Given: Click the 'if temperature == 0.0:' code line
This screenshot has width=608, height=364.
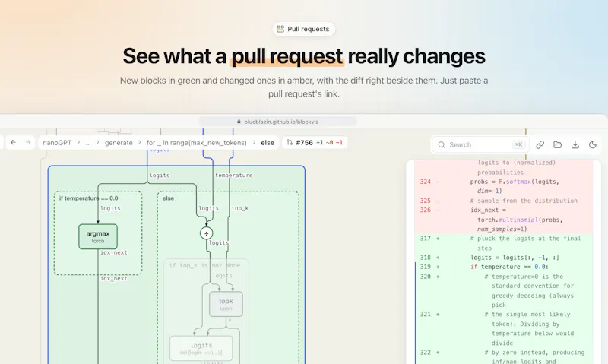Looking at the screenshot, I should pos(509,267).
